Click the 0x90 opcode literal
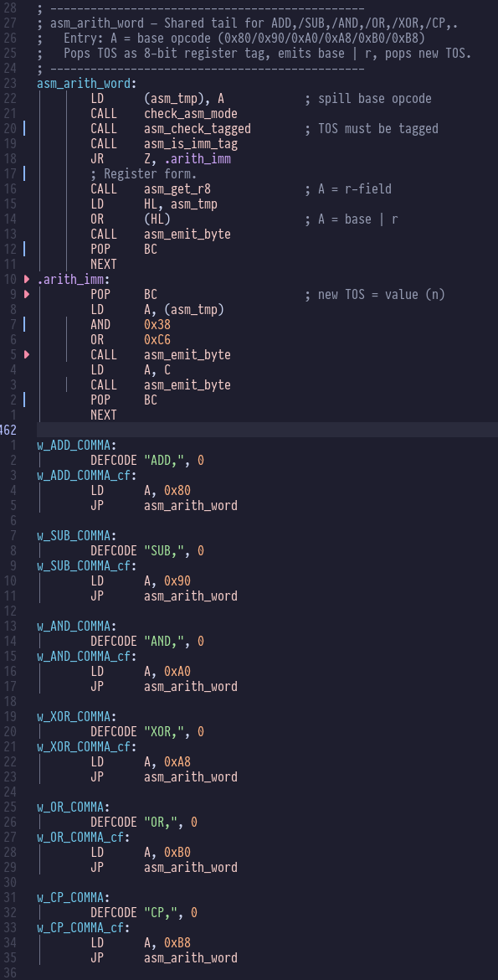Screen dimensions: 498x980 coord(177,580)
